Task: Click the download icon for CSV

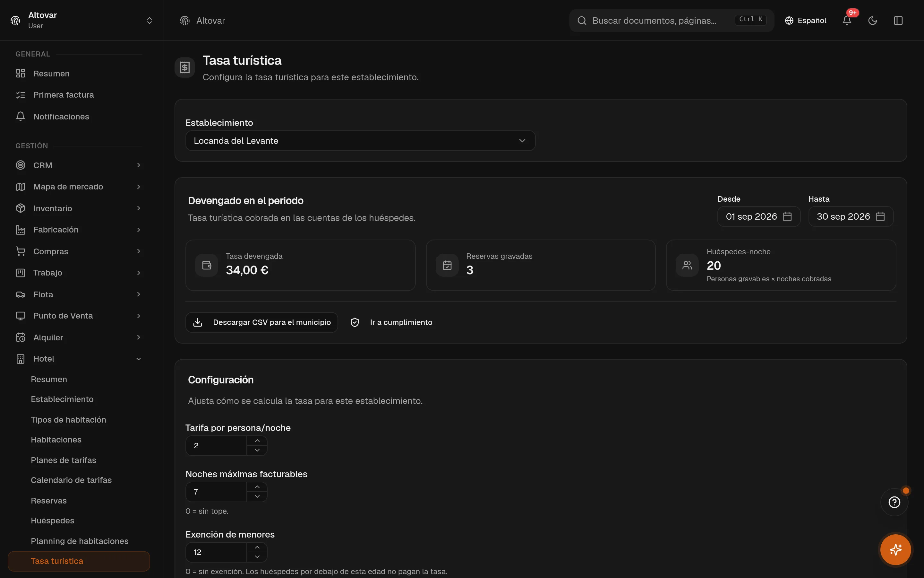Action: [x=197, y=322]
